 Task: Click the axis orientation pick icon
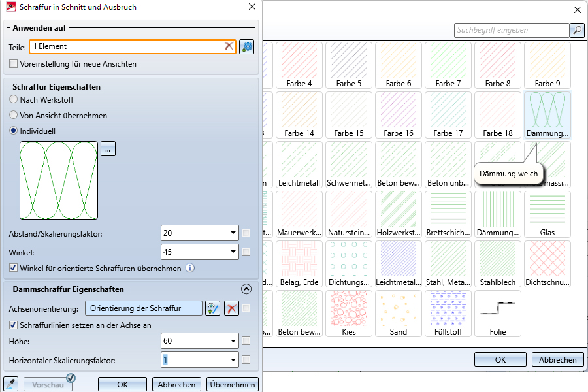[x=213, y=308]
